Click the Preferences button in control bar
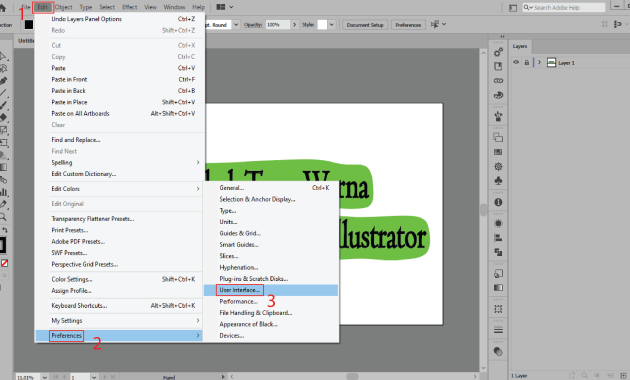The image size is (630, 380). tap(408, 25)
